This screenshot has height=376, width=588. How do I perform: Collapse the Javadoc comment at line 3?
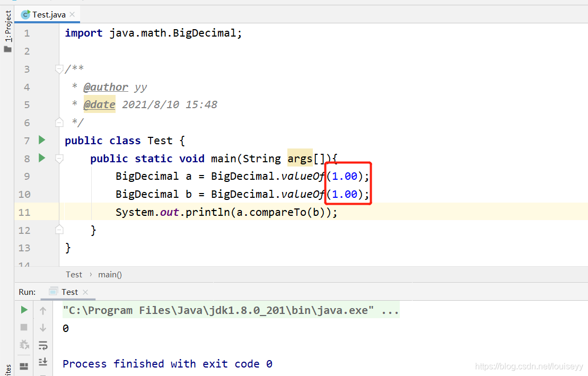pyautogui.click(x=59, y=69)
